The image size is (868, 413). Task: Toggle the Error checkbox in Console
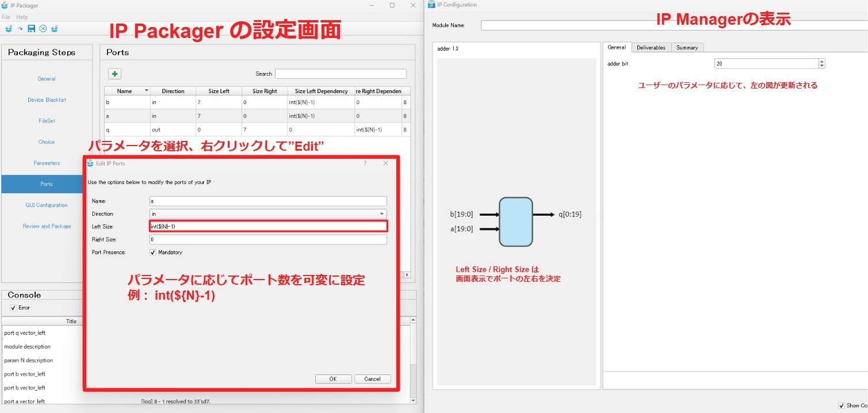[x=13, y=308]
